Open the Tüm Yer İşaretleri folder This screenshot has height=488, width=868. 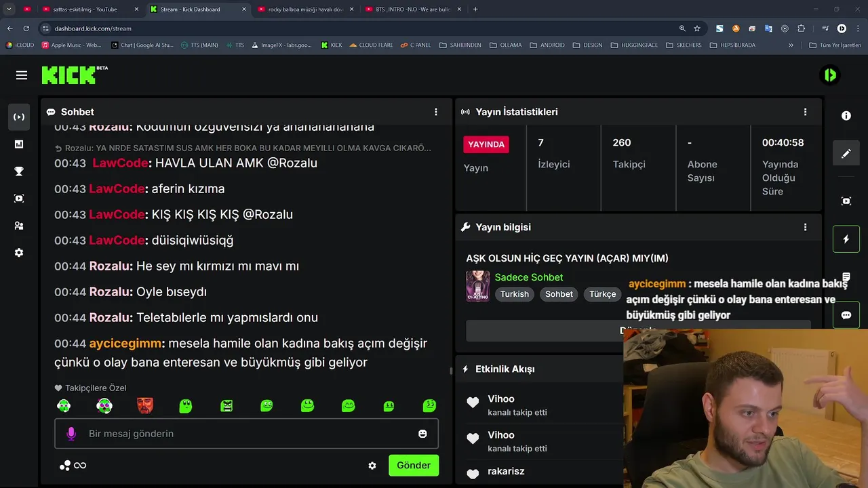[x=837, y=45]
